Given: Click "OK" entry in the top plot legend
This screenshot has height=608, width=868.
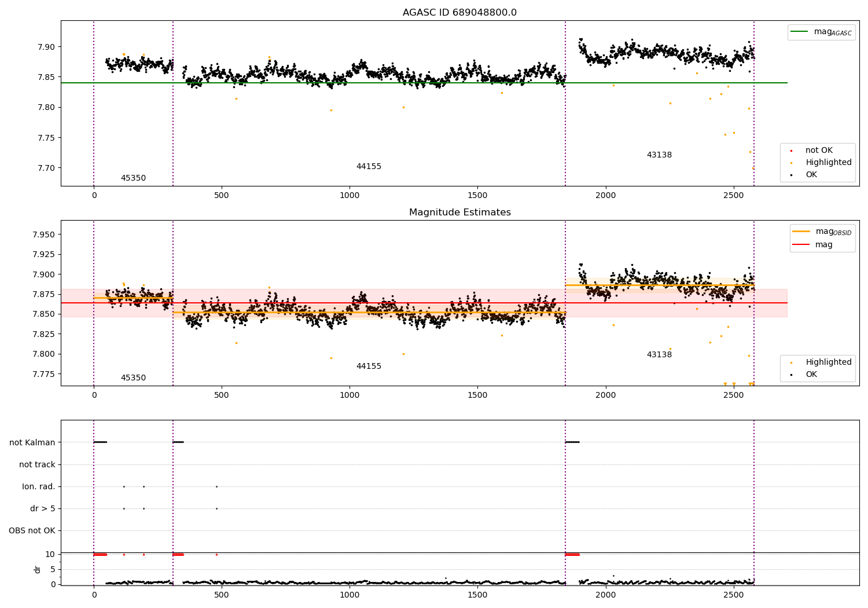Looking at the screenshot, I should tap(811, 175).
